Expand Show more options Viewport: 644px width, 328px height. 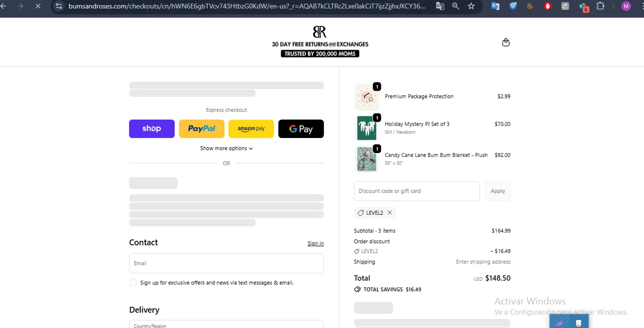(226, 148)
